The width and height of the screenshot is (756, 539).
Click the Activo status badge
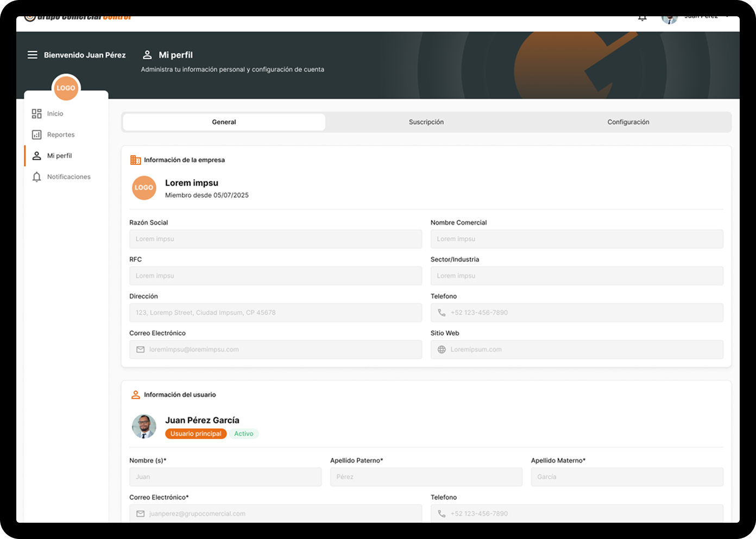click(x=243, y=434)
